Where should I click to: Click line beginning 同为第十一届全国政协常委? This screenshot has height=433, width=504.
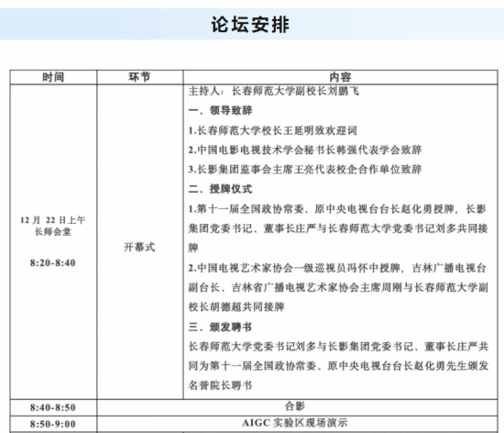point(338,366)
